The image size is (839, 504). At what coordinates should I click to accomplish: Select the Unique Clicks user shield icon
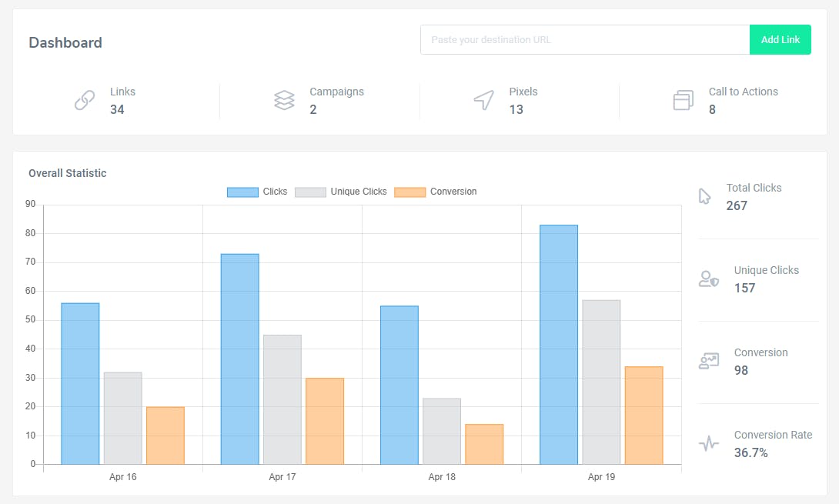point(709,279)
